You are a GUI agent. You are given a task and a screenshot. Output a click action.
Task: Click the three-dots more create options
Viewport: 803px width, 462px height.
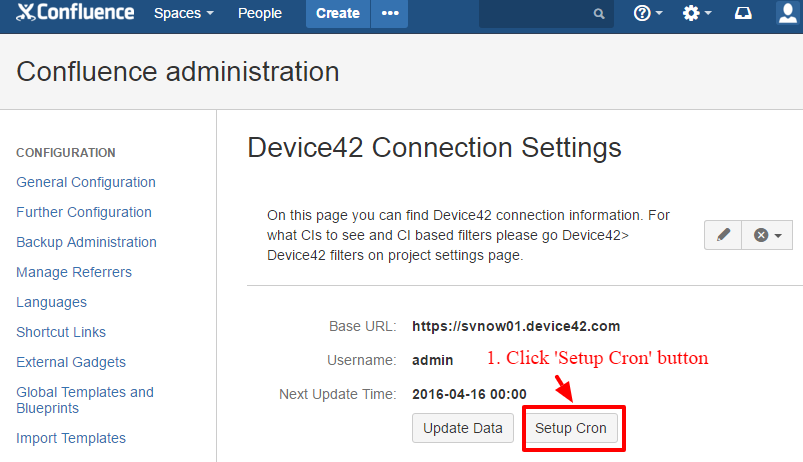pos(390,14)
